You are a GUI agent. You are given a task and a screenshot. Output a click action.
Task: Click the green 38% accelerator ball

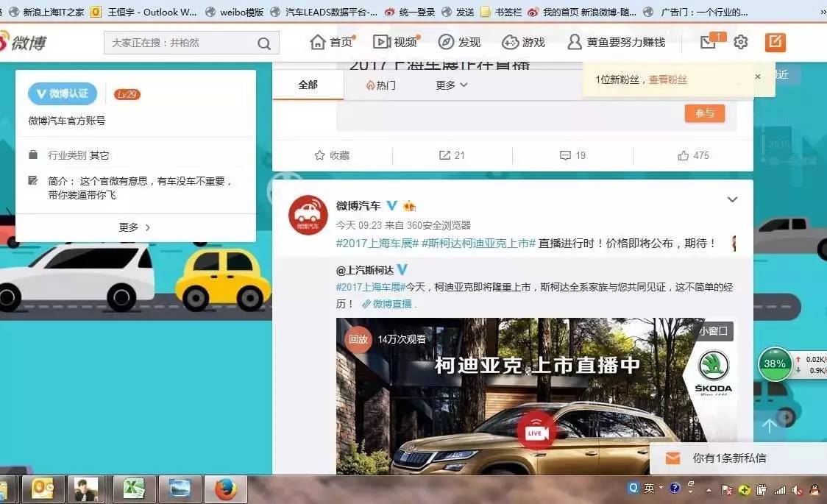(775, 363)
